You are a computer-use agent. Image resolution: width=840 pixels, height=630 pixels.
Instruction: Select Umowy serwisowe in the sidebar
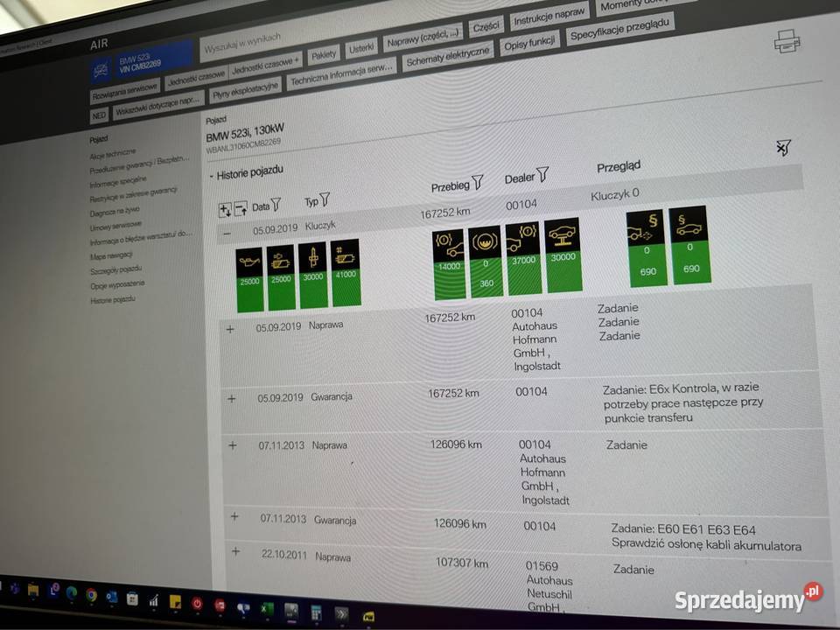(116, 226)
